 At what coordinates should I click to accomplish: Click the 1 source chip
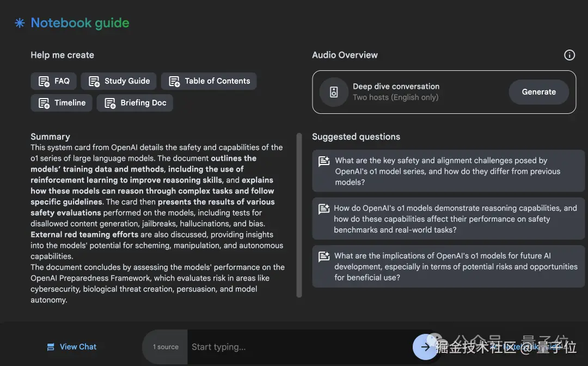point(165,347)
